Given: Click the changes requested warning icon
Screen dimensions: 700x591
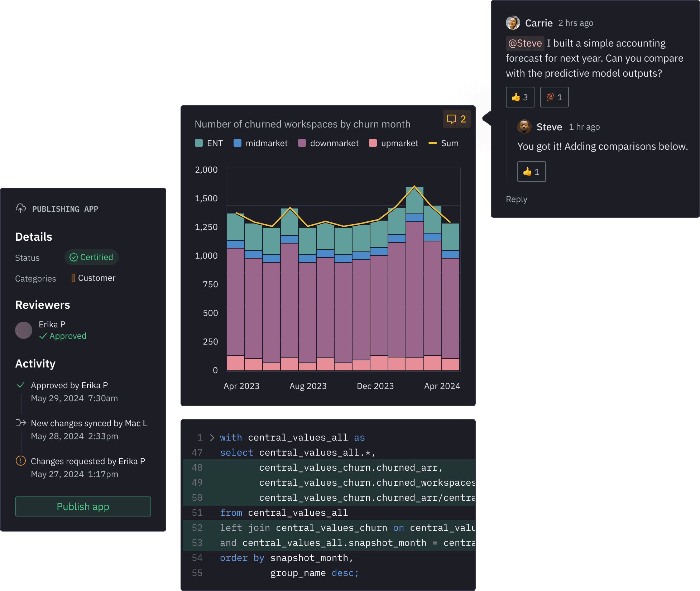Looking at the screenshot, I should [21, 461].
